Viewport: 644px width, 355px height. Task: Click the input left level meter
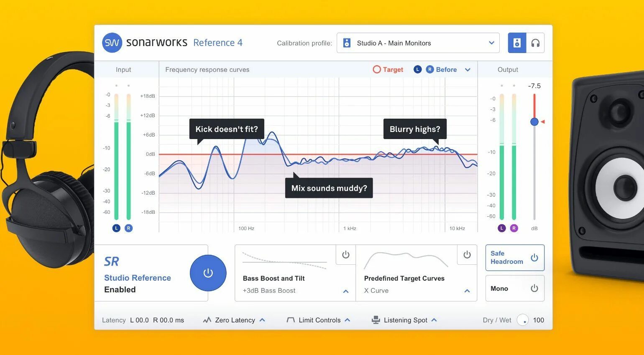(x=116, y=157)
